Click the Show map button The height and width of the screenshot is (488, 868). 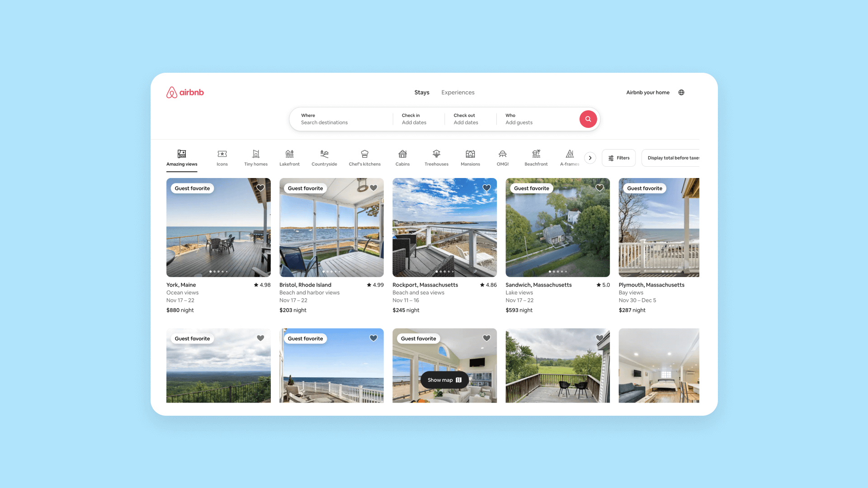[444, 380]
